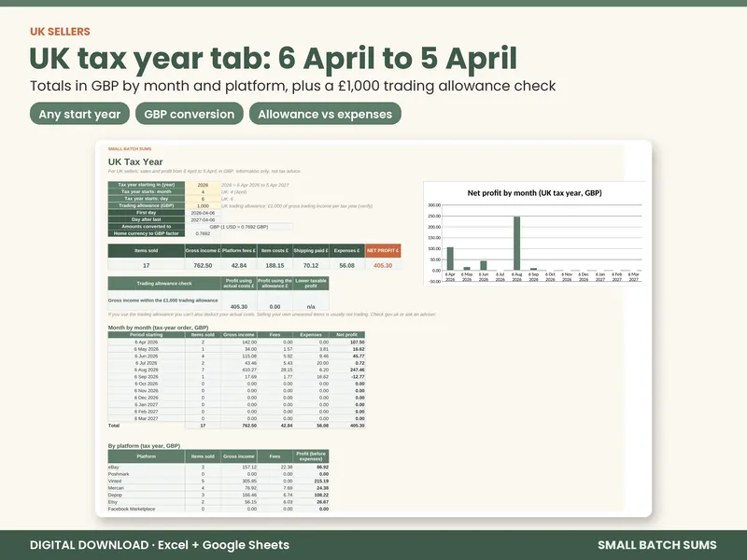
Task: Click the 'UK Tax Year' sheet heading
Action: [135, 161]
